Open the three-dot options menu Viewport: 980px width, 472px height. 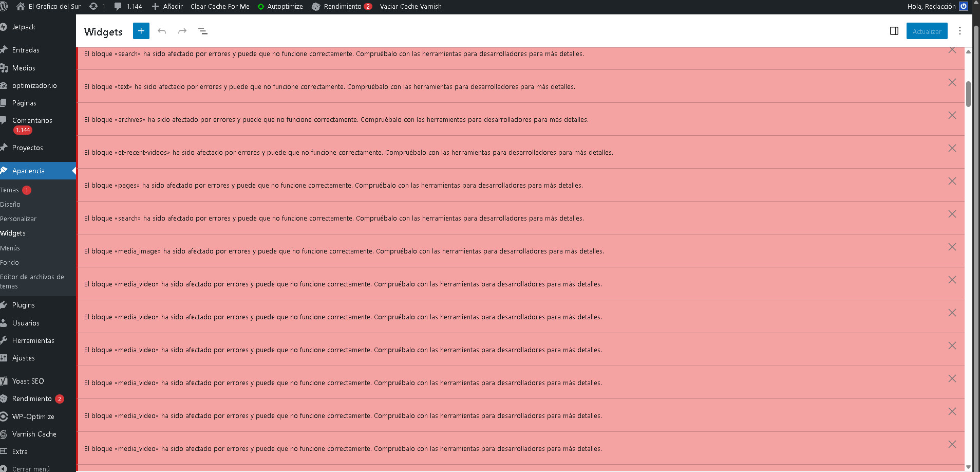pyautogui.click(x=959, y=31)
